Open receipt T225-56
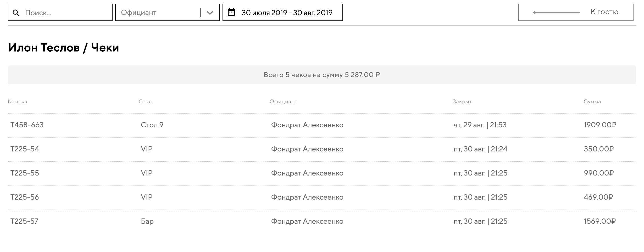Image resolution: width=644 pixels, height=252 pixels. coord(25,197)
